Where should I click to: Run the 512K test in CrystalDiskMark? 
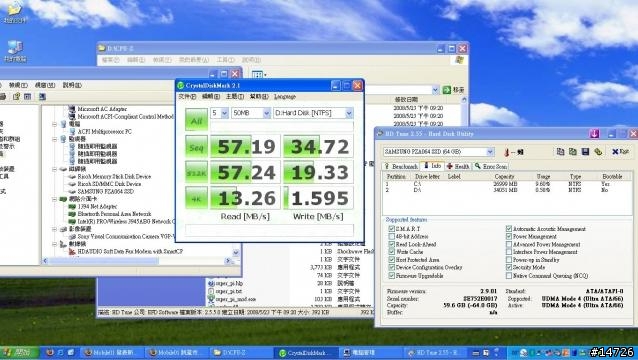point(196,172)
